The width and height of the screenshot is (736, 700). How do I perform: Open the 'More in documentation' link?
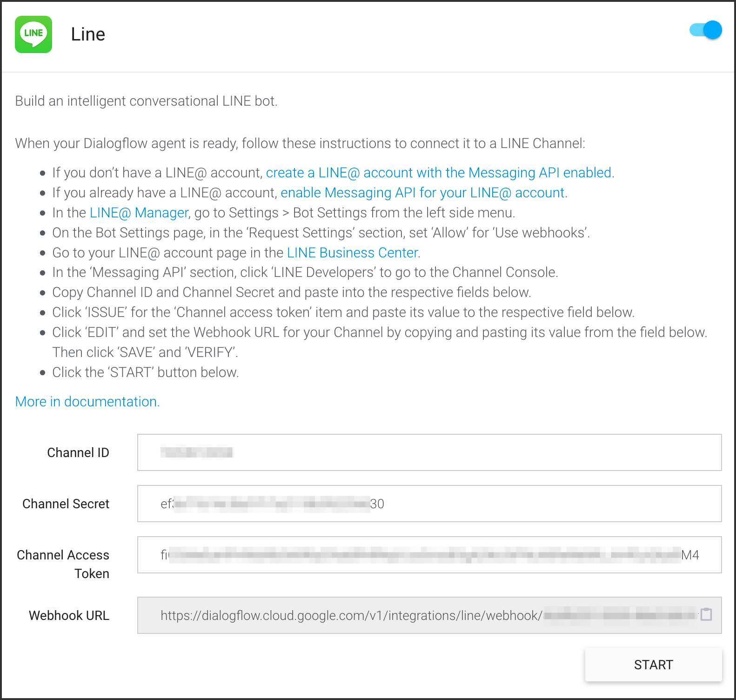87,402
